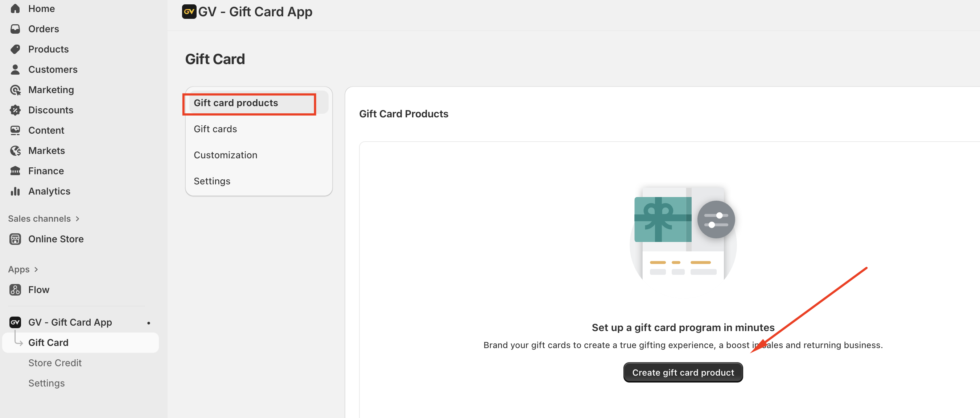Screen dimensions: 980x418
Task: Expand the Apps section chevron
Action: pos(36,269)
